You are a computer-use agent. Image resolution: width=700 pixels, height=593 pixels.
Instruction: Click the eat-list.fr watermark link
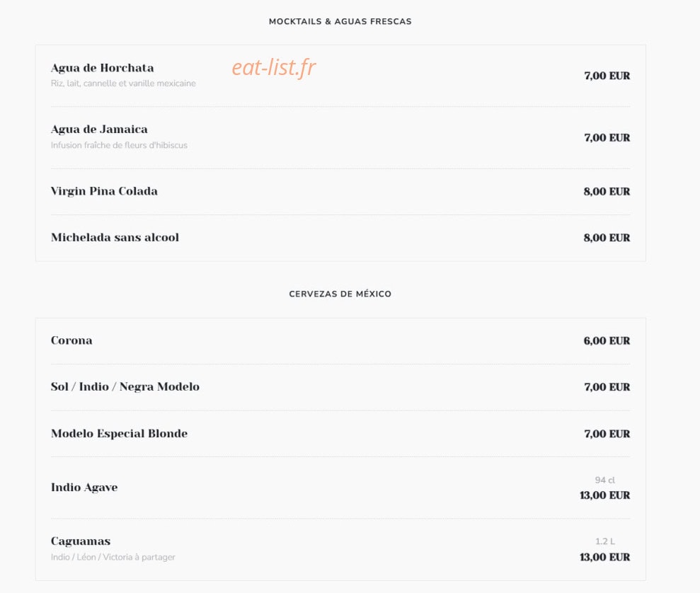tap(274, 67)
